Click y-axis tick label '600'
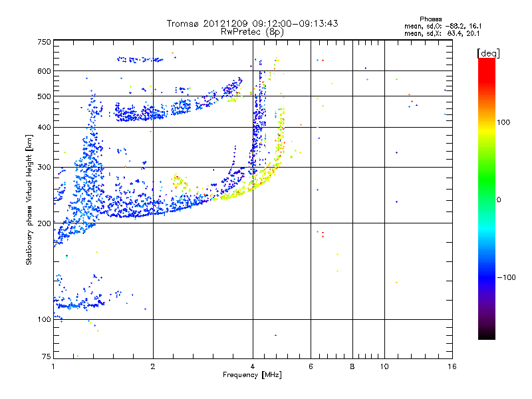 tap(44, 71)
